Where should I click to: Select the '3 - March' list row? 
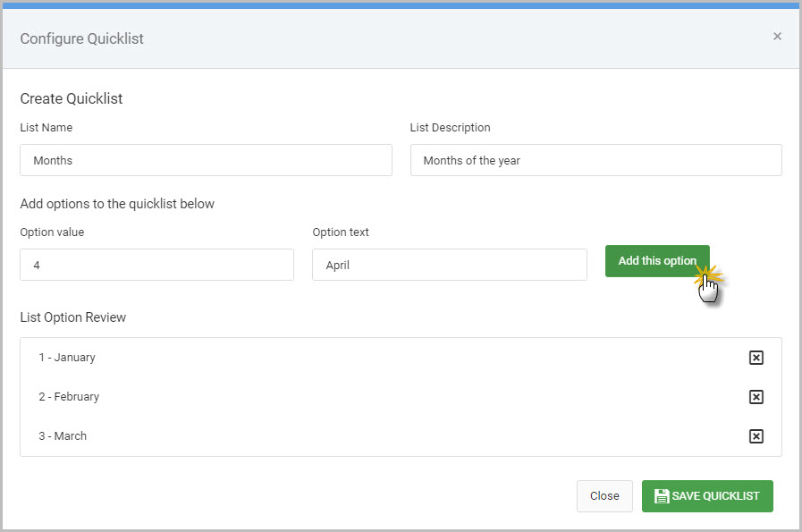point(401,436)
